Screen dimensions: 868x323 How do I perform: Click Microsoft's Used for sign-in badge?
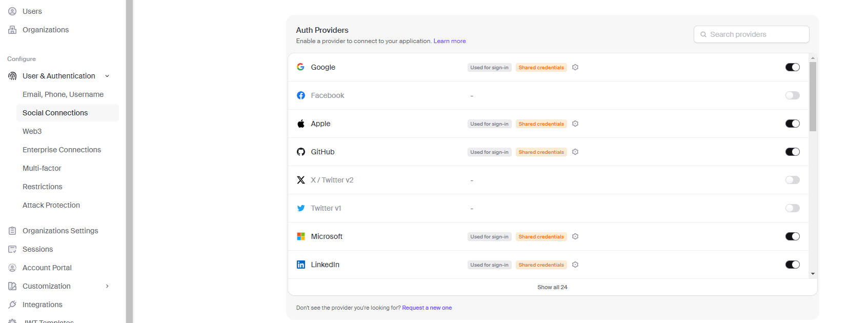pyautogui.click(x=490, y=236)
